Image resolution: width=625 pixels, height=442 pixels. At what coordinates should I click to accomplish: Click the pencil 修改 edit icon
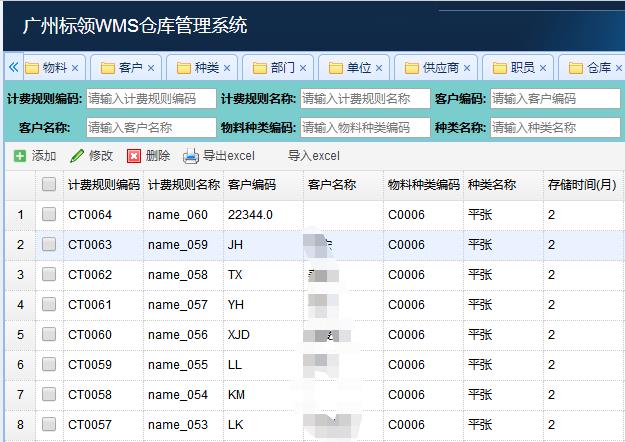coord(77,156)
